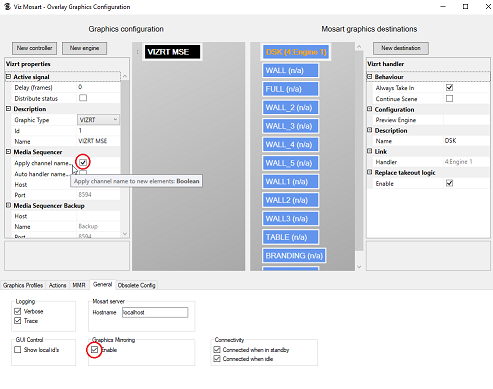Collapse the Replace takeout logic section
This screenshot has height=389, width=493.
tap(369, 172)
